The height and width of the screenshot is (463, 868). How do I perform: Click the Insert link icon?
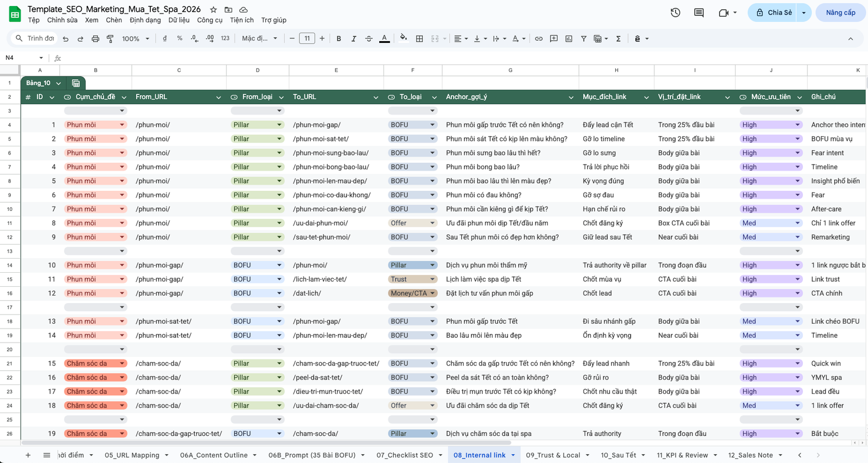[x=539, y=38]
